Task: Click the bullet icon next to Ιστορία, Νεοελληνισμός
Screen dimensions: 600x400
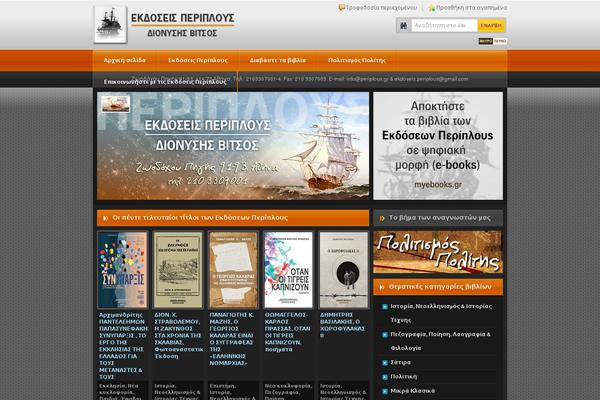Action: (x=385, y=307)
